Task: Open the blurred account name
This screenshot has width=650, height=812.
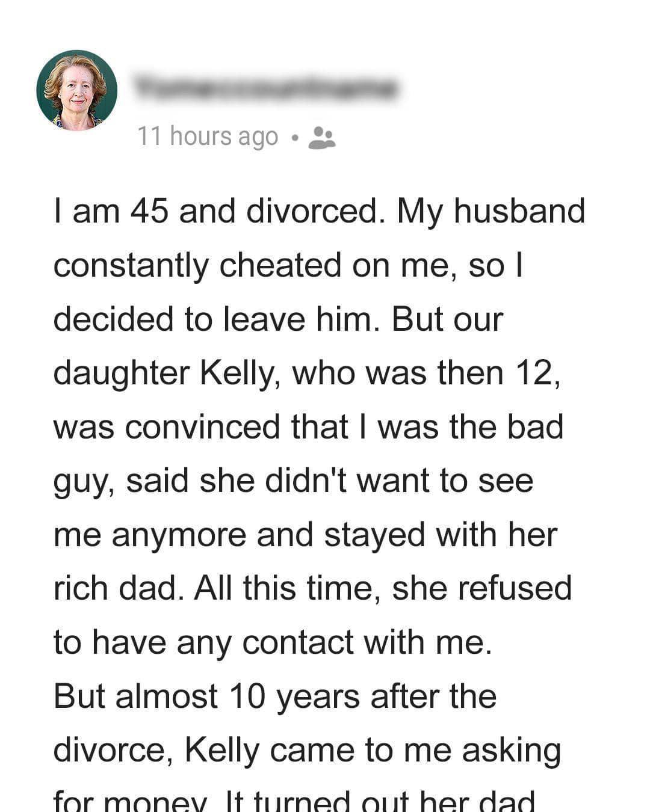Action: click(265, 89)
